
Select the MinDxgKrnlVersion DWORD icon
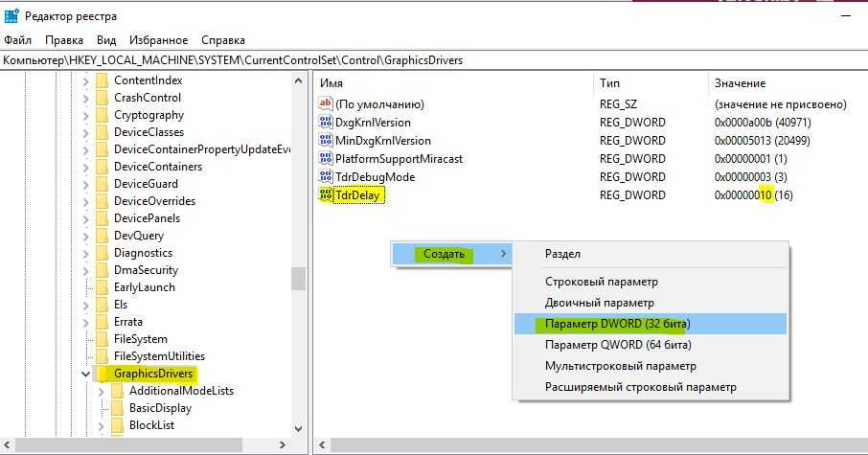coord(326,140)
